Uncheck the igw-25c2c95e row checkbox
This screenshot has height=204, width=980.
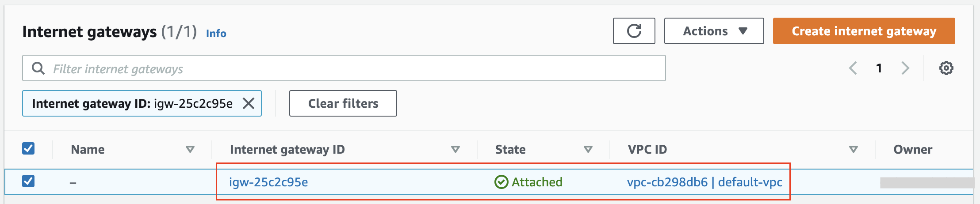pyautogui.click(x=28, y=181)
